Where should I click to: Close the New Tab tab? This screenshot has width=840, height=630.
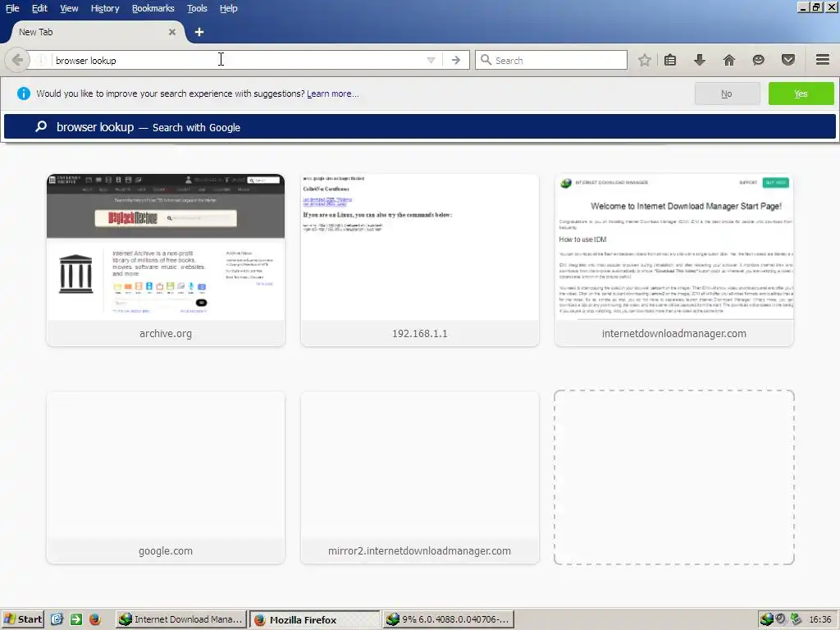click(172, 32)
